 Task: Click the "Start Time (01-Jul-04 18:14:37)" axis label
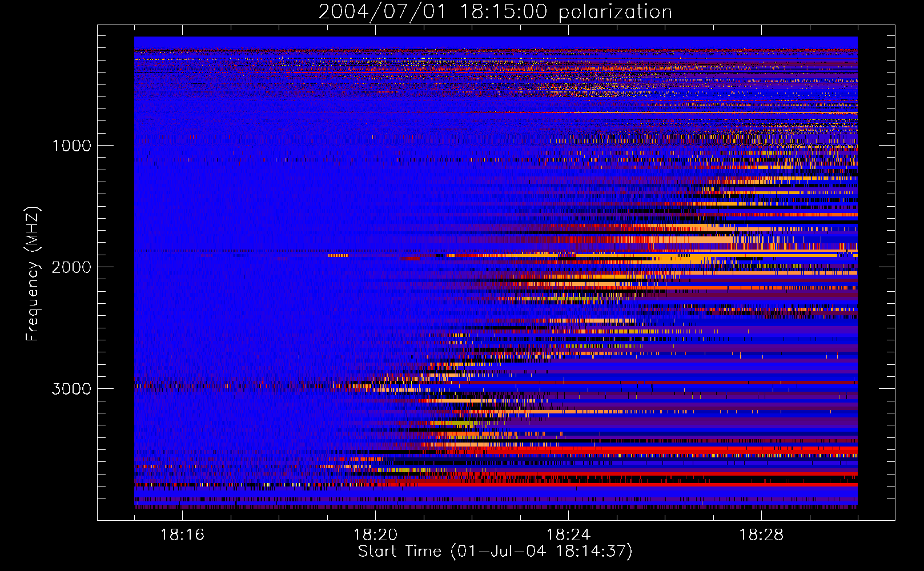coord(495,552)
